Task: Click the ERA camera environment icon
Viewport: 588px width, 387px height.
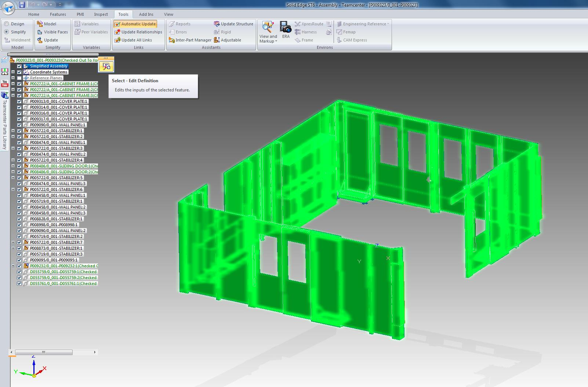Action: click(x=286, y=30)
